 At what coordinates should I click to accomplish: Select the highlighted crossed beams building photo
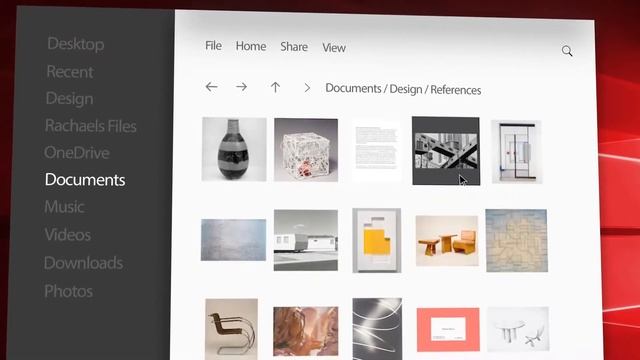click(446, 151)
